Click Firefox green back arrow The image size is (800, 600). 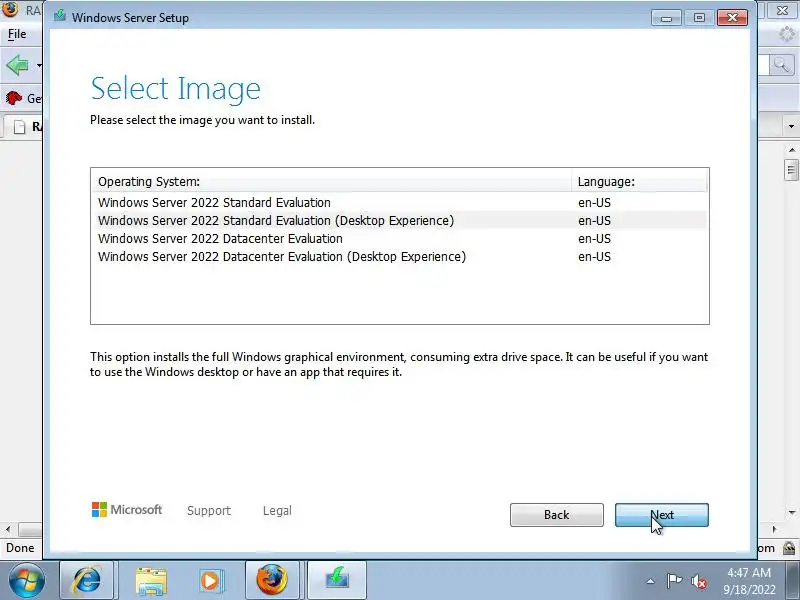point(17,65)
